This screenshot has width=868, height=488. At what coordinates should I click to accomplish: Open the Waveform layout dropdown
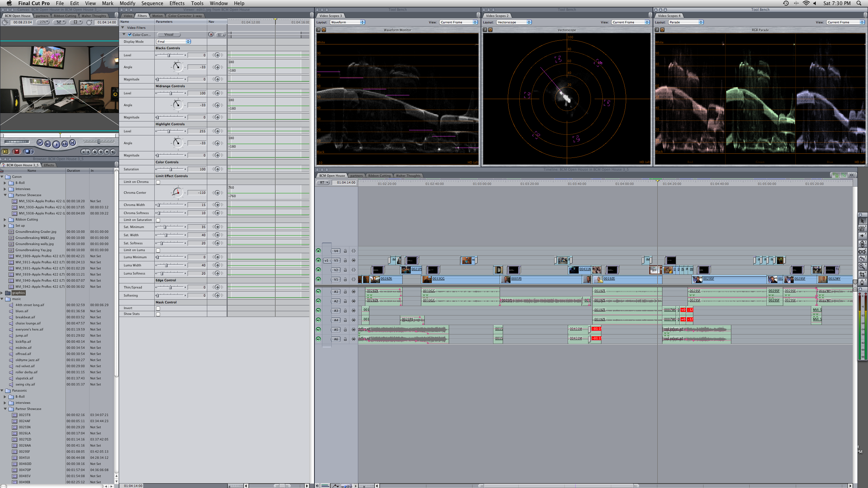(347, 22)
